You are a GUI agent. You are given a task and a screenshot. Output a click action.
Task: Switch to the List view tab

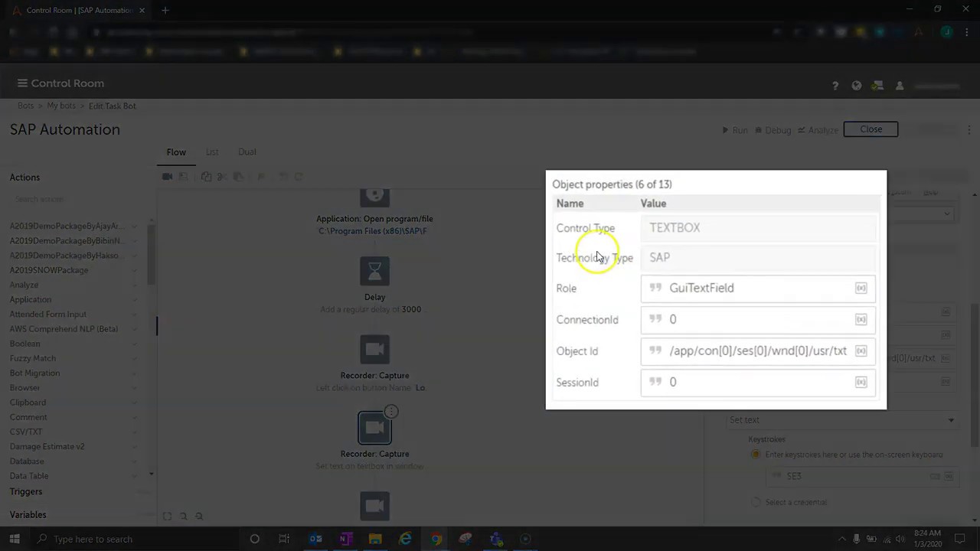pyautogui.click(x=212, y=152)
